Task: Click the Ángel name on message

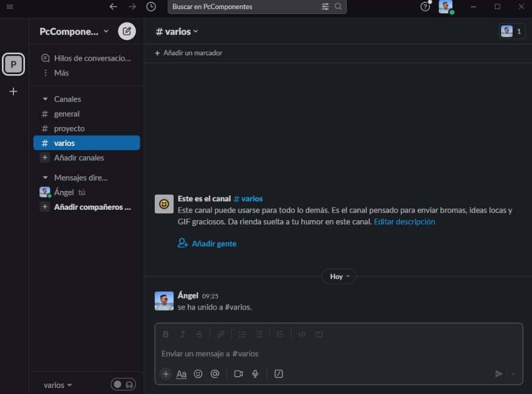Action: [x=188, y=295]
